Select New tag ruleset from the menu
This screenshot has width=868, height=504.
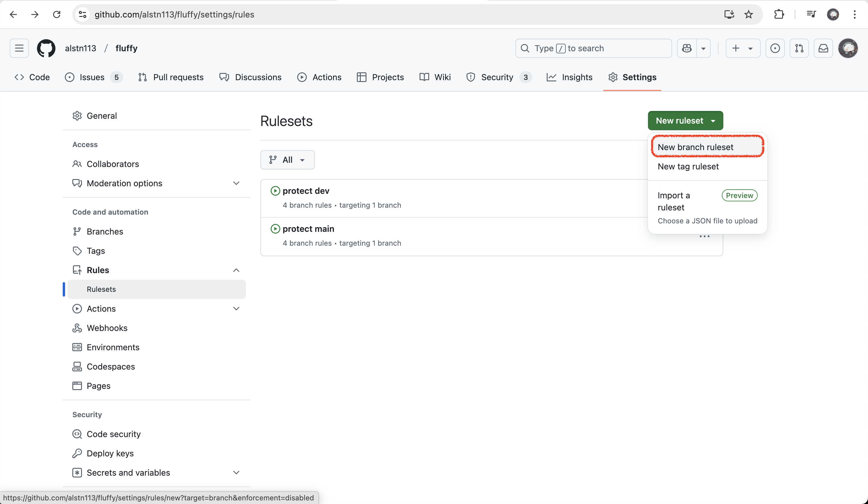(687, 166)
